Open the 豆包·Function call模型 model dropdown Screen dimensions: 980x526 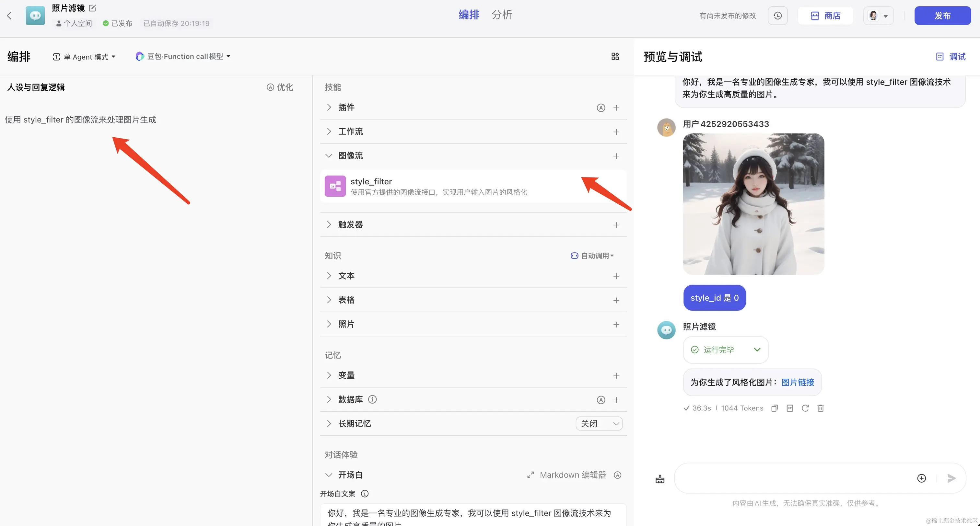(x=183, y=56)
